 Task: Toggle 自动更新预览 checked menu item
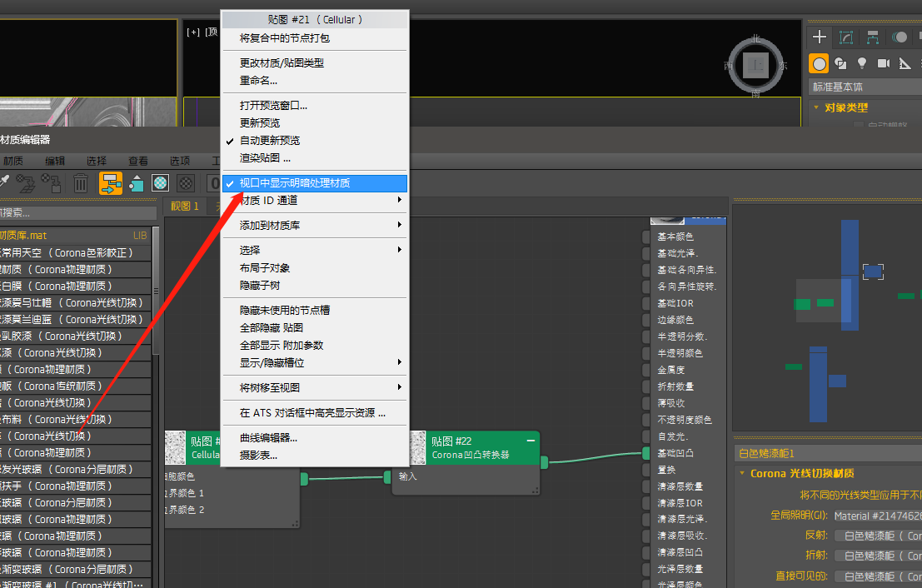click(x=315, y=141)
